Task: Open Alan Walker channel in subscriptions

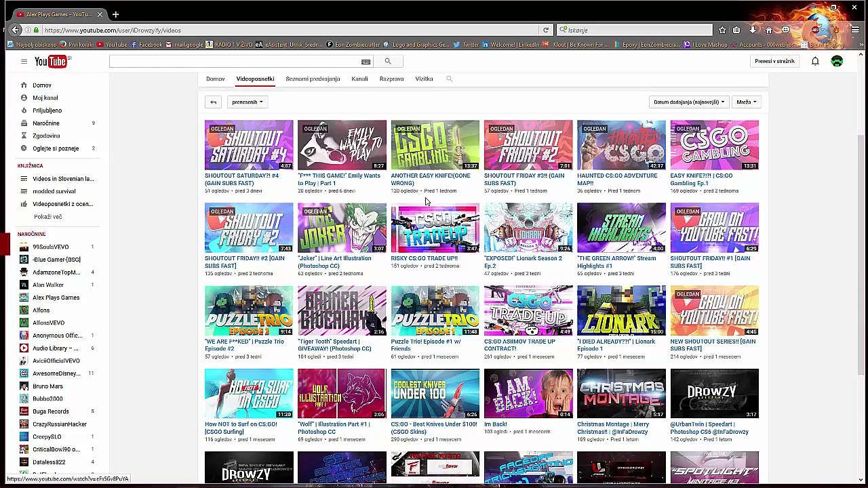Action: (48, 285)
